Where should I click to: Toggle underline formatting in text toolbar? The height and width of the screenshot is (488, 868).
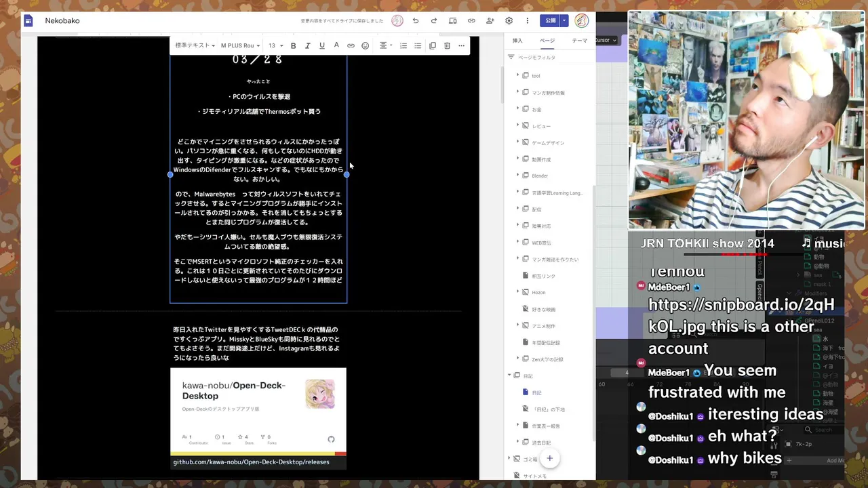321,45
